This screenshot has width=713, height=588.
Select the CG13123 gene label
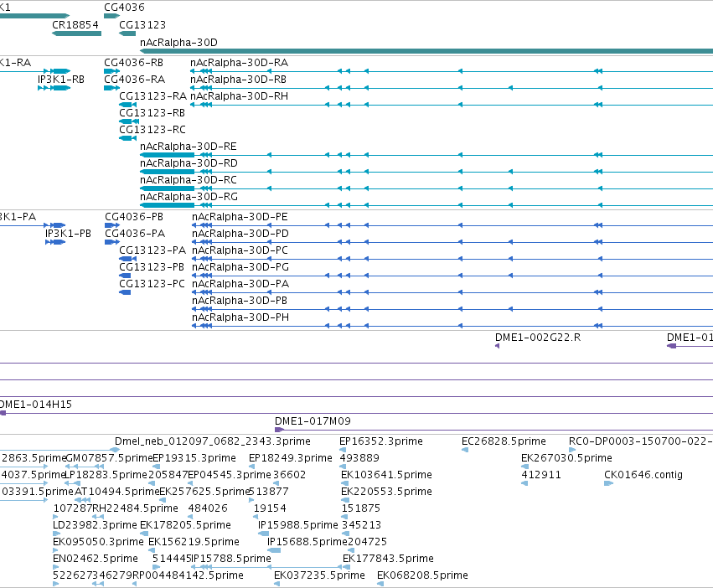coord(142,24)
